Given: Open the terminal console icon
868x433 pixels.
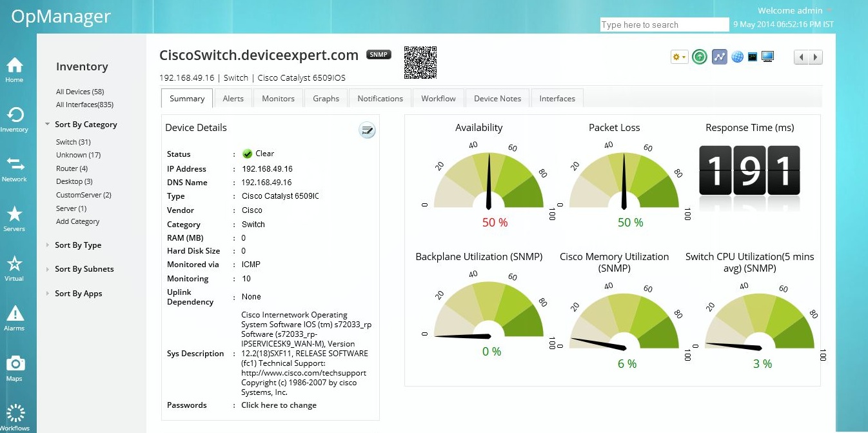Looking at the screenshot, I should [x=752, y=57].
